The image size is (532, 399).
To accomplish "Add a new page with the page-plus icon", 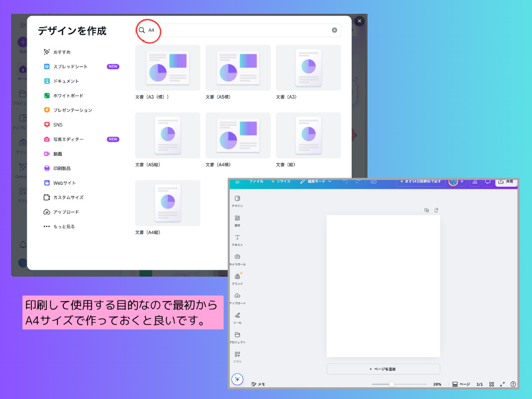I will [x=436, y=210].
